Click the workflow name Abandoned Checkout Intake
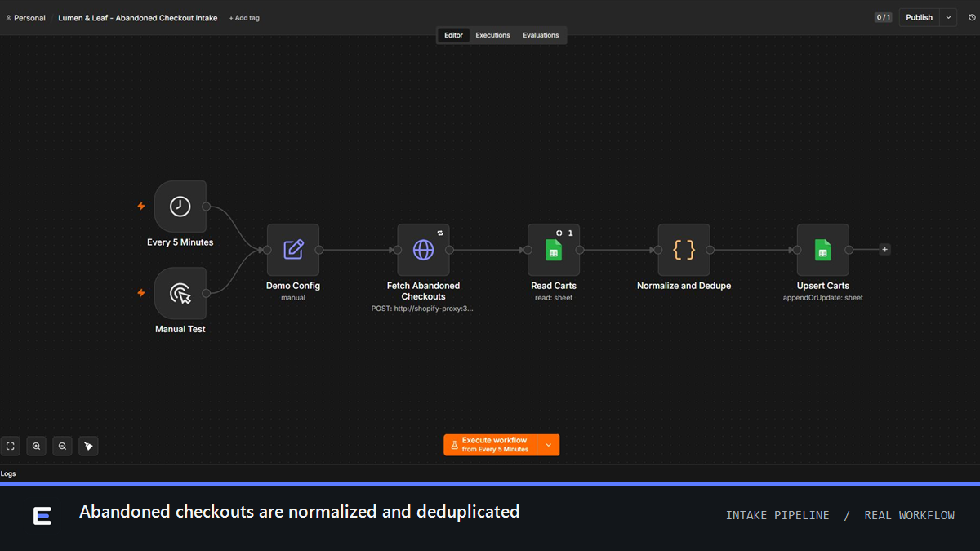 (138, 18)
